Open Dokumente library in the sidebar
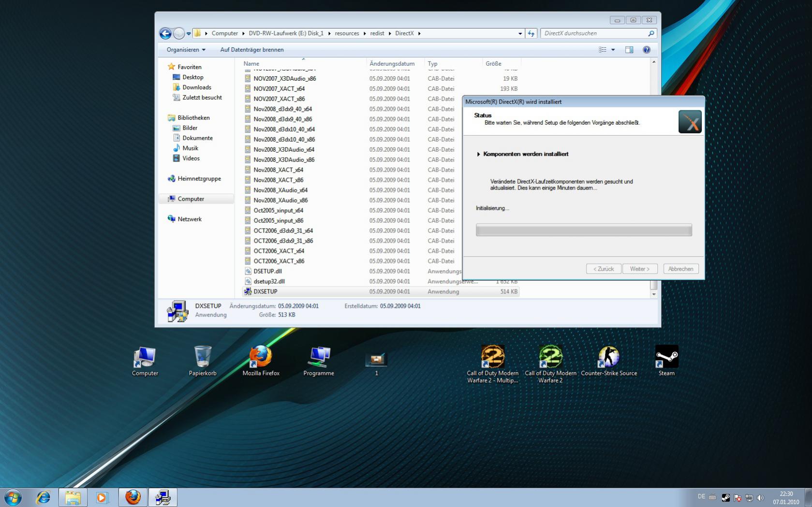This screenshot has width=812, height=507. (197, 138)
